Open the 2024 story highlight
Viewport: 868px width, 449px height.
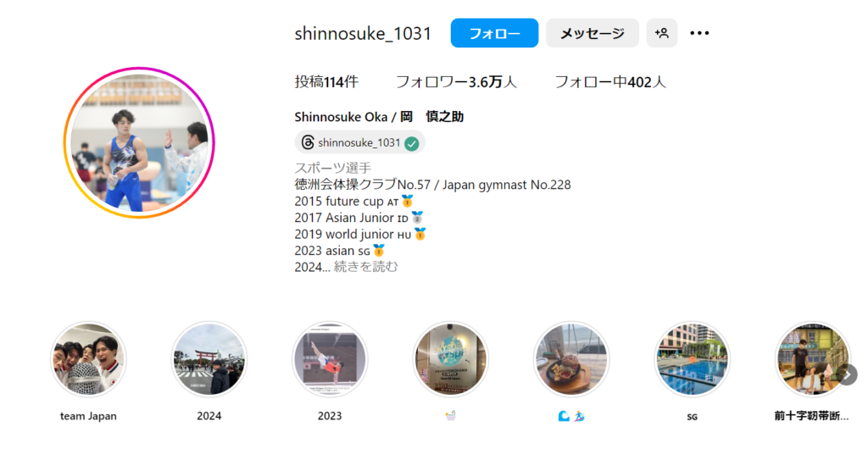(x=209, y=360)
